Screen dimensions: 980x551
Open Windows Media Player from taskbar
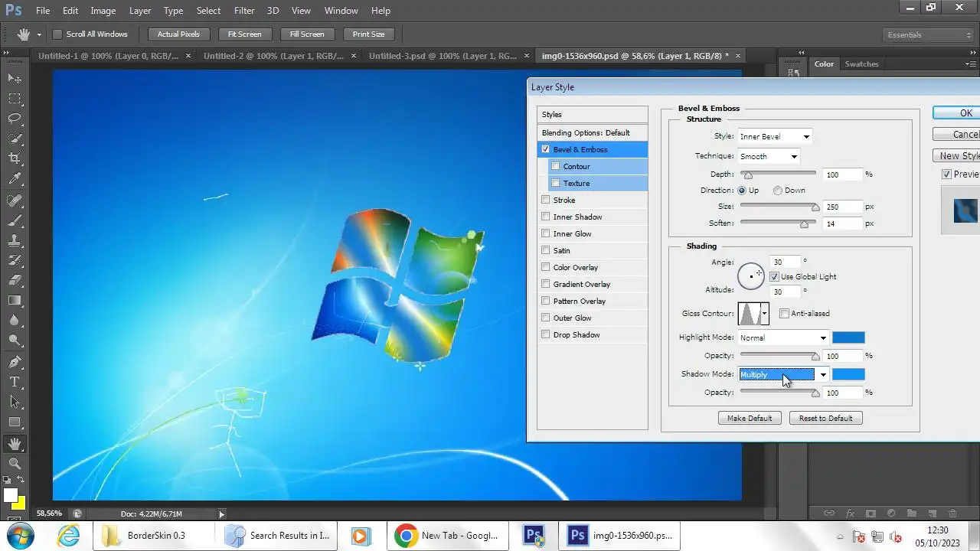click(x=361, y=536)
